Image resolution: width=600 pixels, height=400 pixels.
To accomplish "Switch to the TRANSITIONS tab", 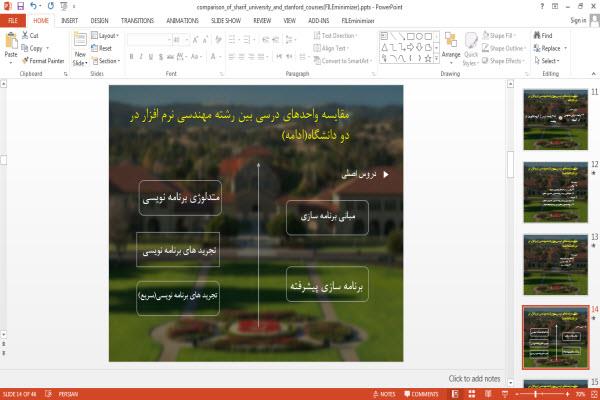I will [x=137, y=21].
